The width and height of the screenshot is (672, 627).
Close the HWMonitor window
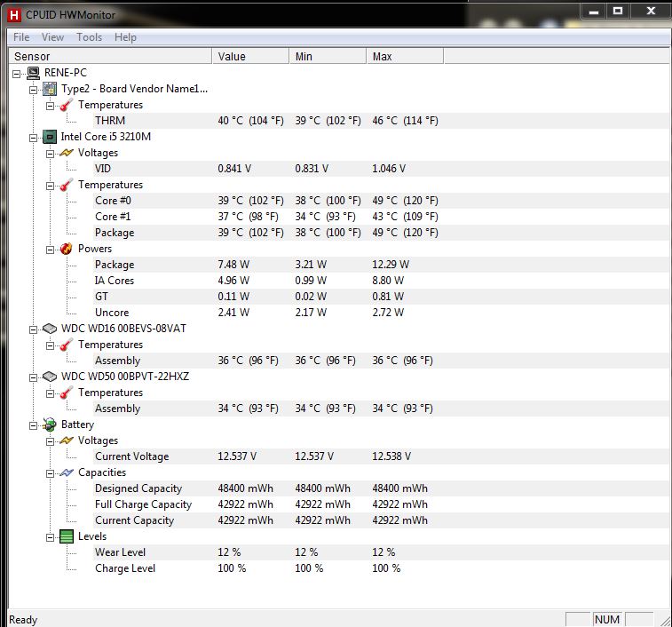pyautogui.click(x=651, y=12)
